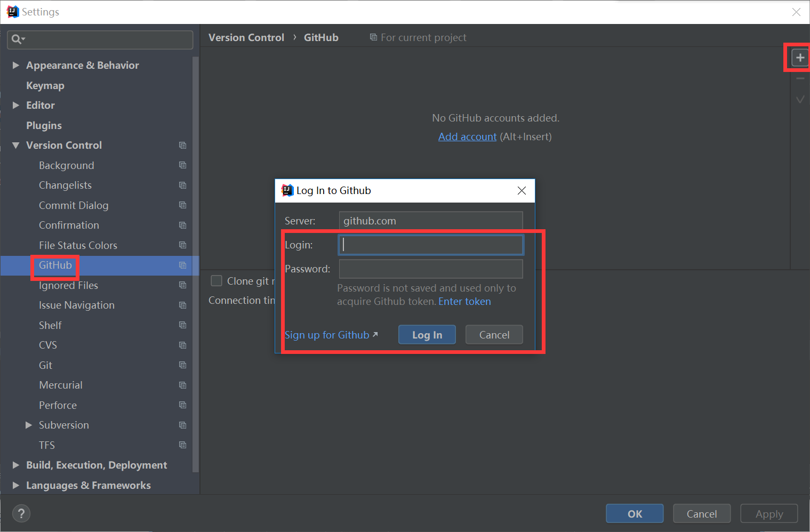
Task: Click the Apply button
Action: pos(769,513)
